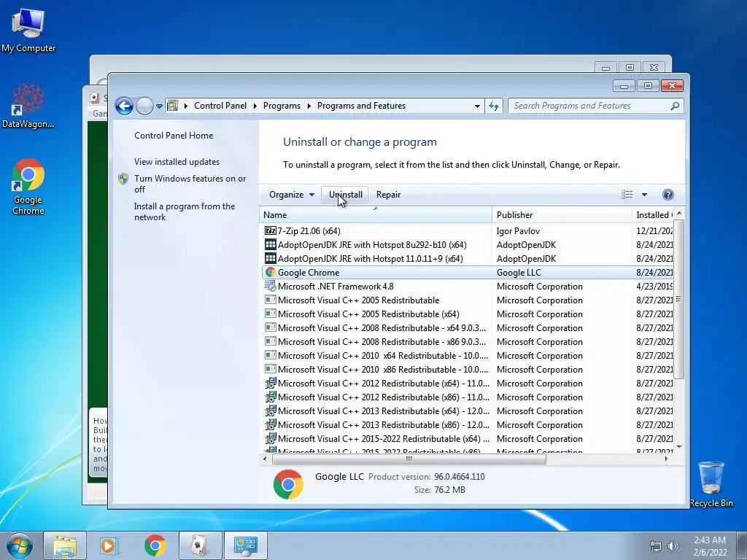747x560 pixels.
Task: Click the network tray icon
Action: pos(656,546)
